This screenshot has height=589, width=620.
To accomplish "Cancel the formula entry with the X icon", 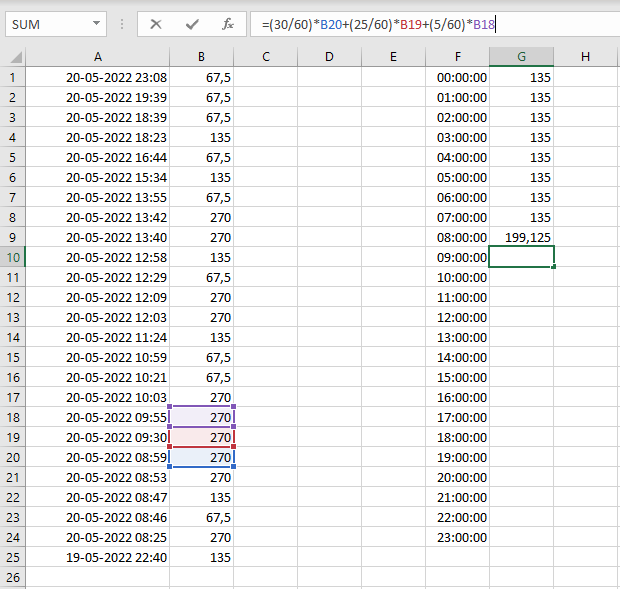I will (156, 25).
